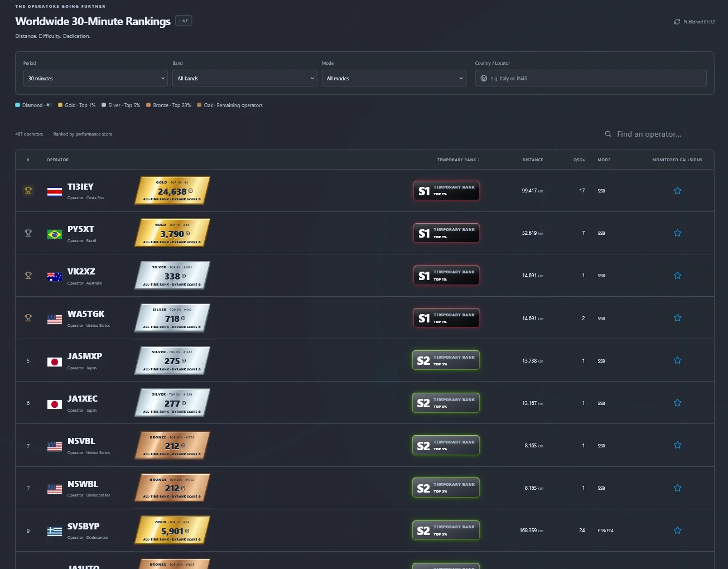Screen dimensions: 728x569
Task: Open the Band dropdown showing All bands
Action: (x=245, y=78)
